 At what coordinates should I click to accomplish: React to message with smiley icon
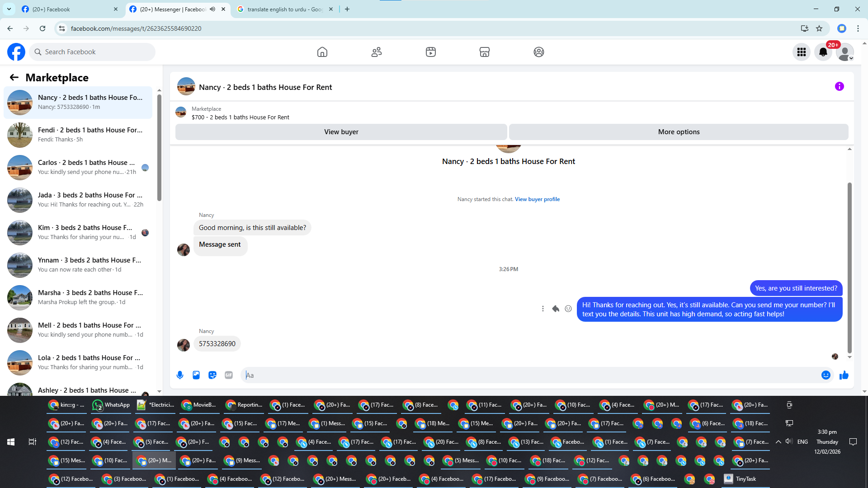click(568, 309)
